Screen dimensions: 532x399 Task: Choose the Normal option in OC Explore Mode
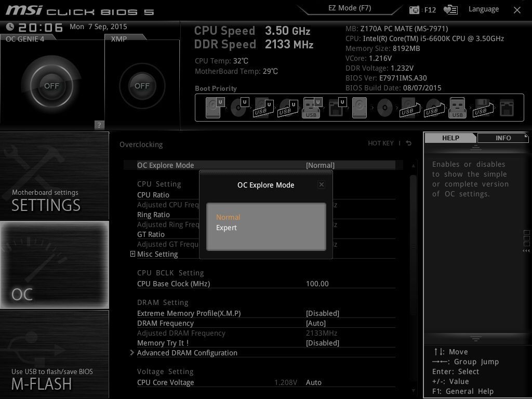click(x=228, y=217)
